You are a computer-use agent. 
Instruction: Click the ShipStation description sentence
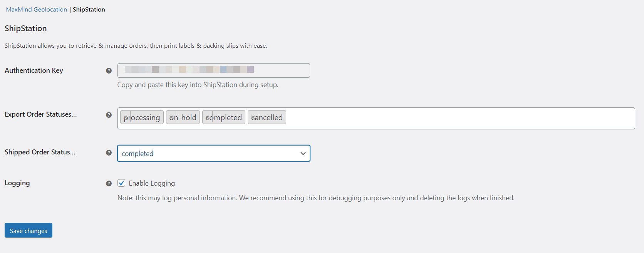pos(136,46)
